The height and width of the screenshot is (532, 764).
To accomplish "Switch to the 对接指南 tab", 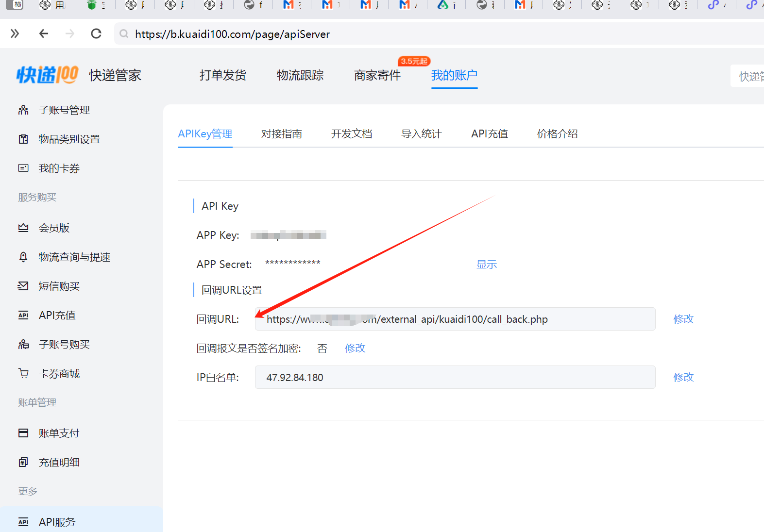I will pyautogui.click(x=282, y=134).
